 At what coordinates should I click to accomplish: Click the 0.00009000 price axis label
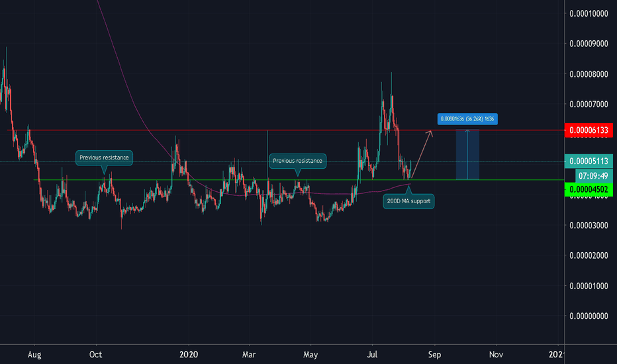point(589,44)
